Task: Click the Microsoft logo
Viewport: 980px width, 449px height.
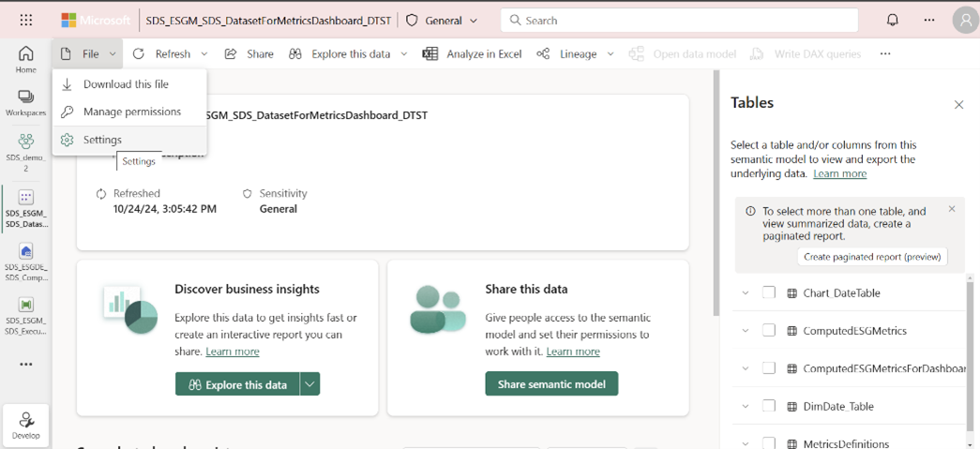Action: coord(96,20)
